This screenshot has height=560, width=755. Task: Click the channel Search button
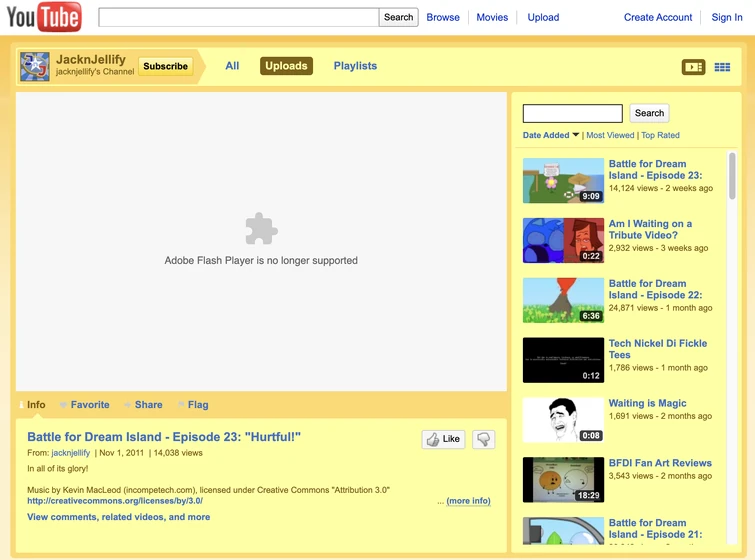pyautogui.click(x=649, y=113)
